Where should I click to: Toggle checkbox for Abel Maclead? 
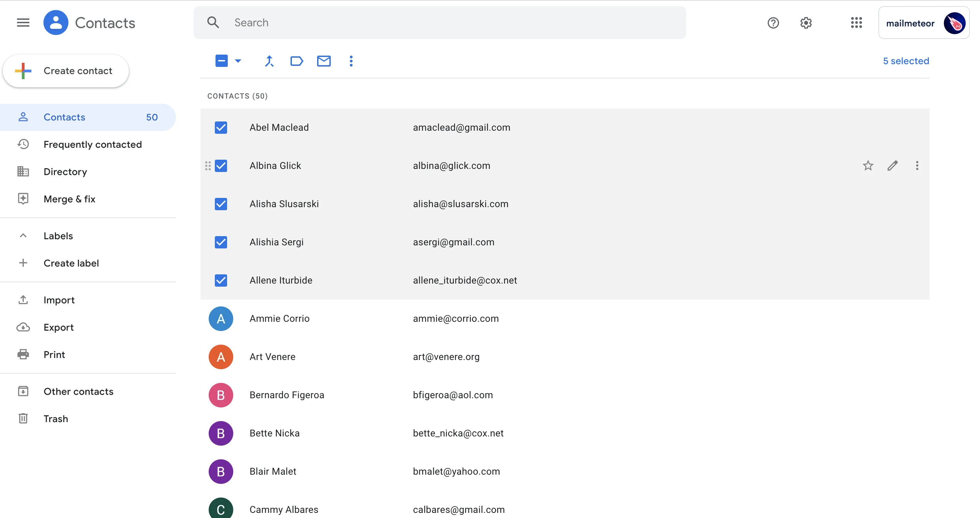pos(220,127)
